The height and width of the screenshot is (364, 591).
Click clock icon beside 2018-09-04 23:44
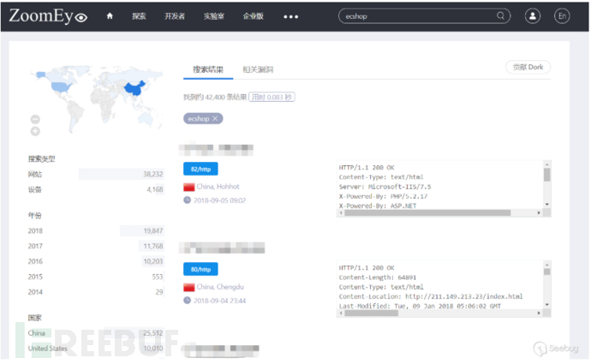(187, 301)
